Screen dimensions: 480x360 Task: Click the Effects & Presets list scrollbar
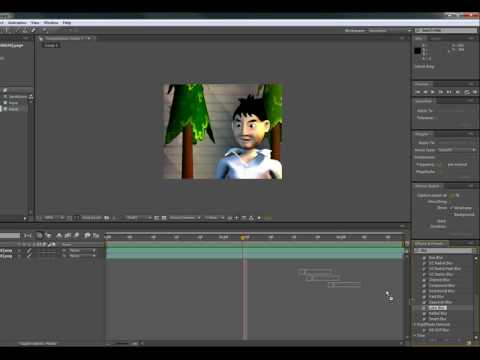pos(476,297)
